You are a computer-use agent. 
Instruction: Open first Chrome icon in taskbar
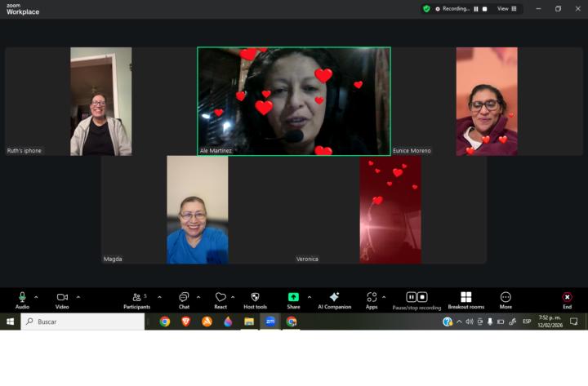pos(165,322)
